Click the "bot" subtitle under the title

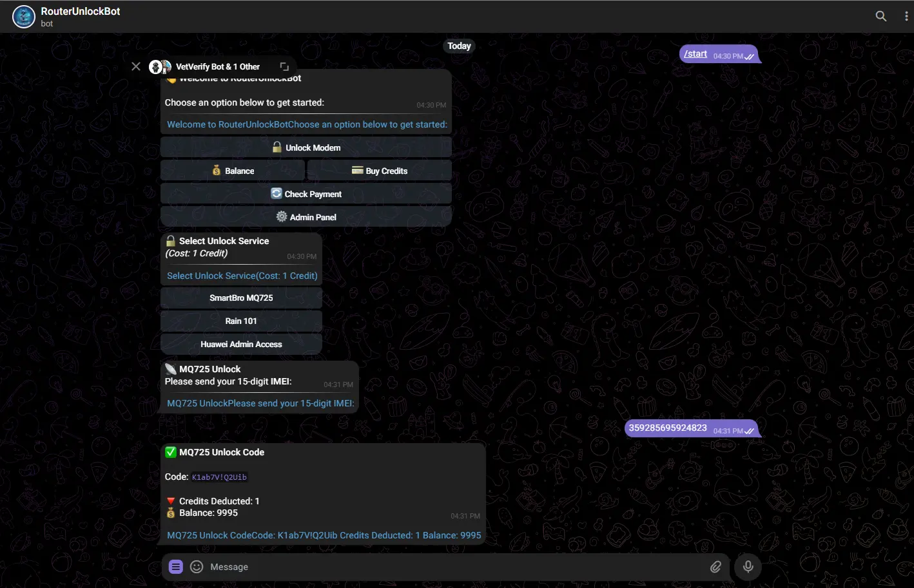(x=47, y=24)
